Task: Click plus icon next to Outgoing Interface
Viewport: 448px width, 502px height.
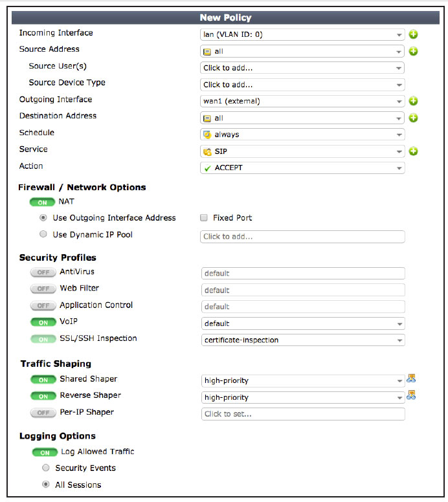Action: [x=413, y=101]
